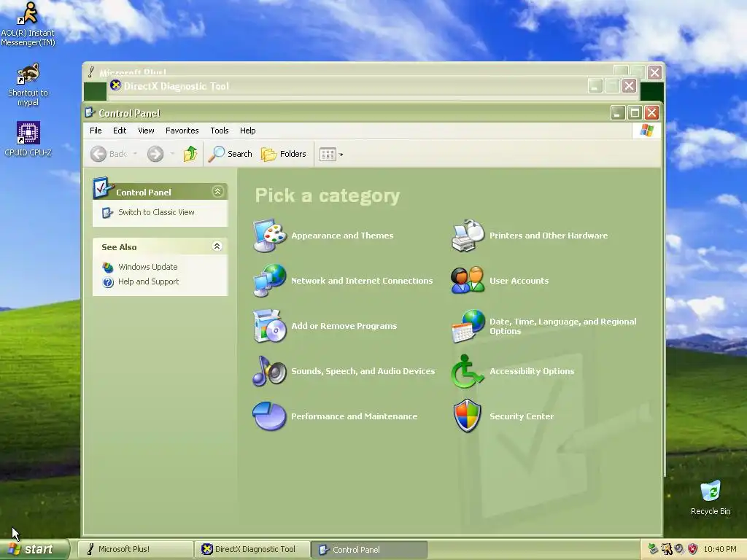The image size is (747, 560).
Task: Open Date, Time, Language calendar globe icon
Action: click(x=468, y=326)
